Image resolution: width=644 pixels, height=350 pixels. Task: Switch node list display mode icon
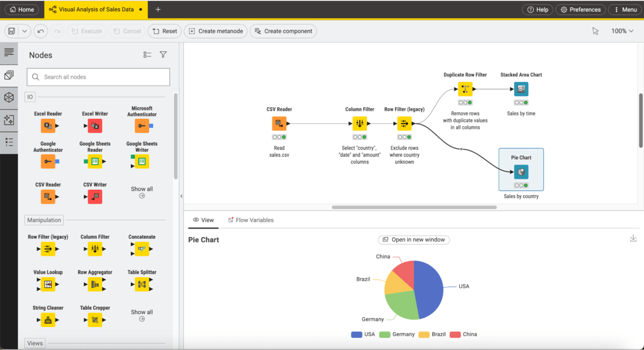[x=147, y=55]
